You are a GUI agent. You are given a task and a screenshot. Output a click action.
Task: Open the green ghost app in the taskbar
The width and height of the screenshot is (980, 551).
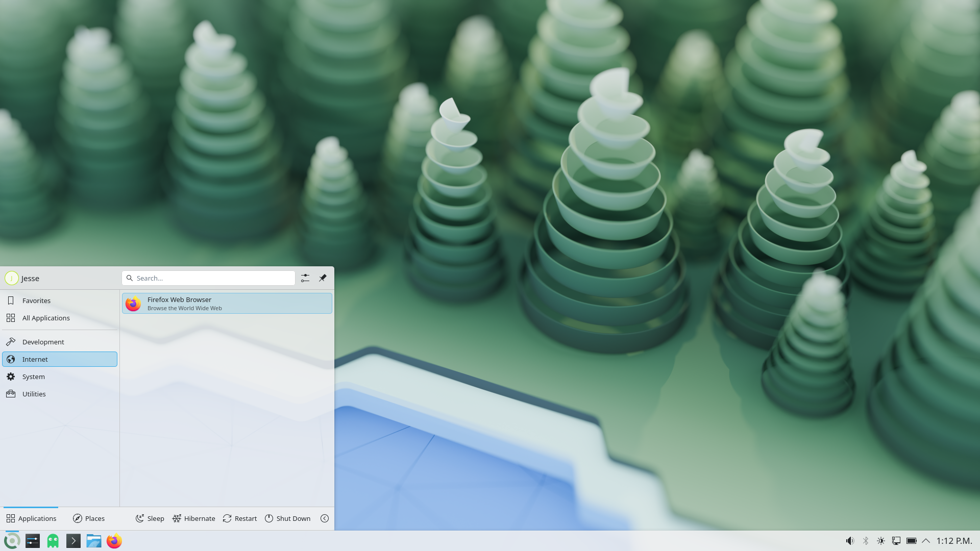pos(53,541)
